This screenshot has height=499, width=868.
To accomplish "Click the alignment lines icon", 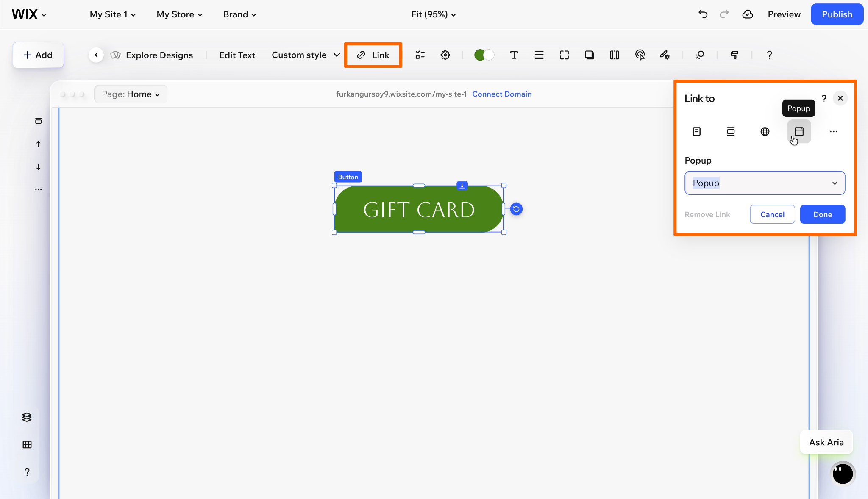I will (539, 55).
